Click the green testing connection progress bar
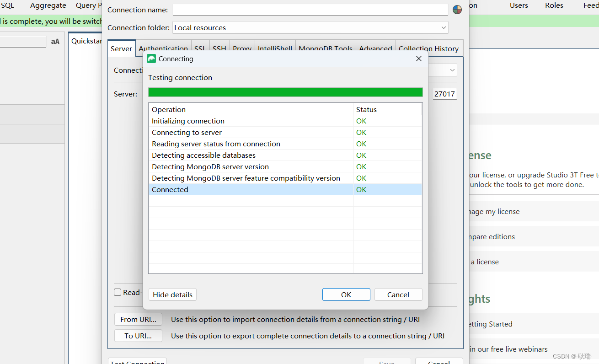 pos(285,92)
